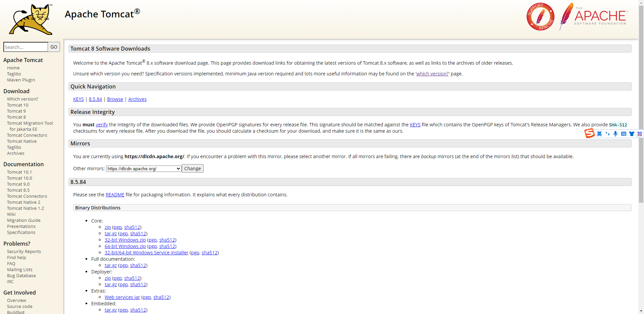The height and width of the screenshot is (314, 644).
Task: Open the Bug Database link
Action: (x=21, y=275)
